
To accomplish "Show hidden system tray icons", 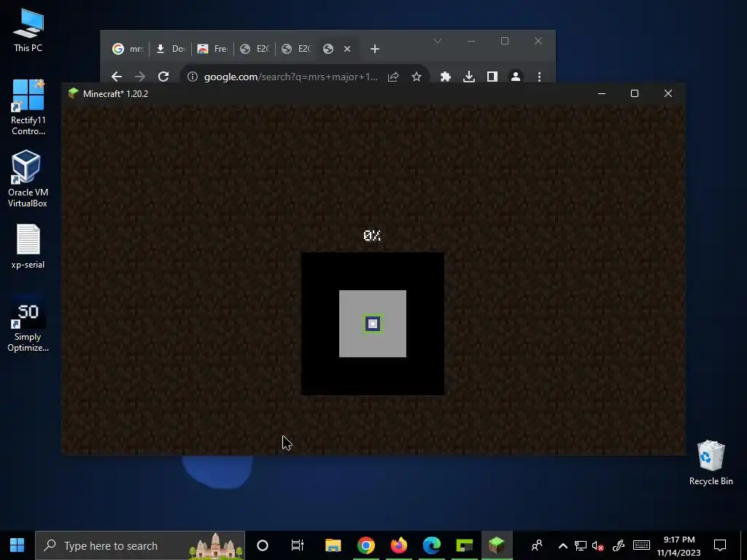I will point(562,545).
